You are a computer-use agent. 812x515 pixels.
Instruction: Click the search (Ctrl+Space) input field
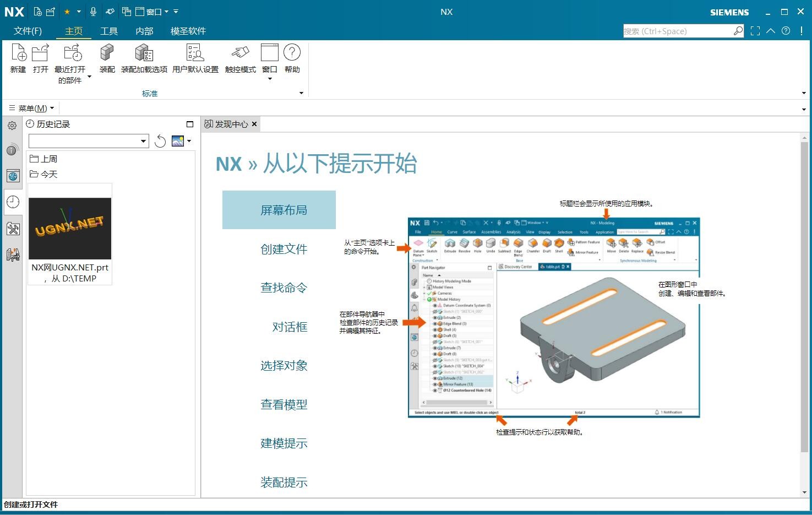[x=678, y=31]
